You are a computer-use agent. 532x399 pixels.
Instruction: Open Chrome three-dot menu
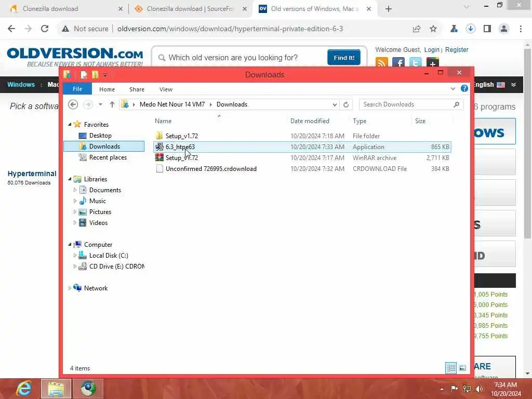coord(521,29)
